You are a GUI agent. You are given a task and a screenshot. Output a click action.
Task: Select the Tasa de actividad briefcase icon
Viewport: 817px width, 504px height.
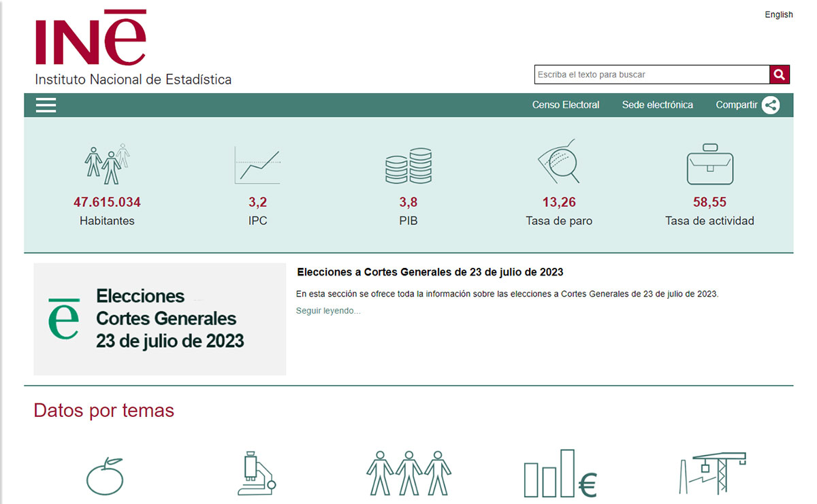tap(709, 163)
